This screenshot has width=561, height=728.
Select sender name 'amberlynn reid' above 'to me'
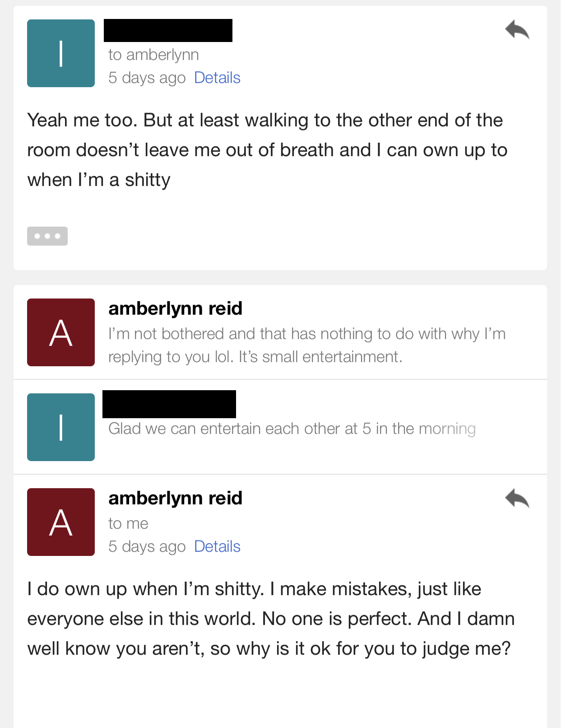tap(175, 498)
